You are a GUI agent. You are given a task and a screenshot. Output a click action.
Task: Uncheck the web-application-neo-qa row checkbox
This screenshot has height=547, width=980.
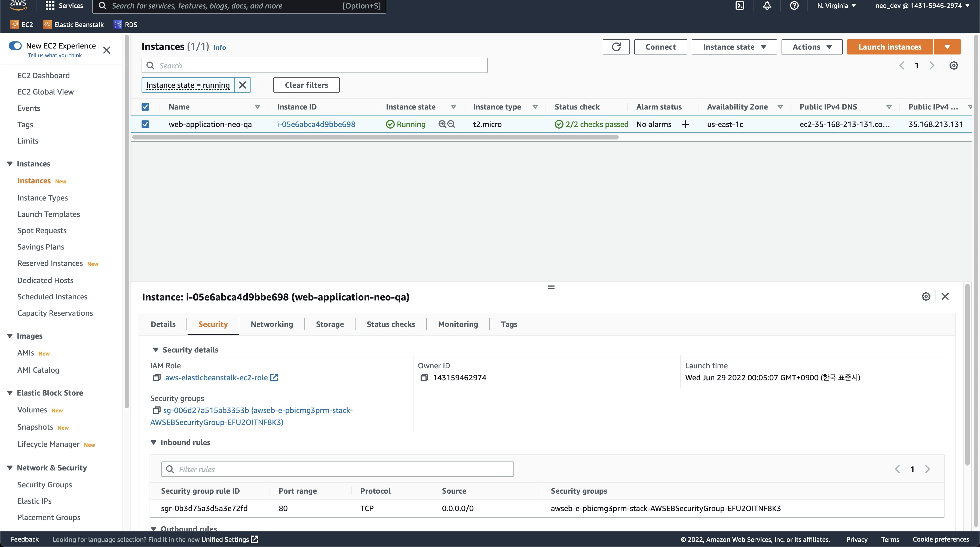coord(145,124)
